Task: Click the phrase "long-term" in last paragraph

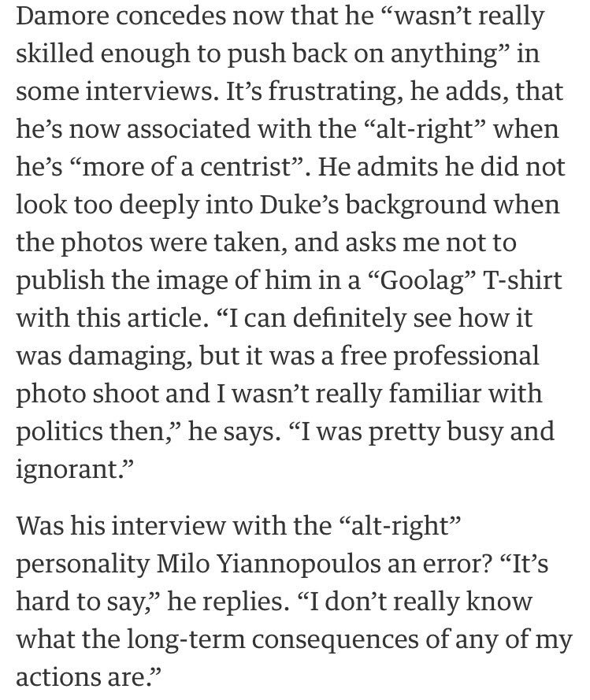Action: click(x=186, y=639)
